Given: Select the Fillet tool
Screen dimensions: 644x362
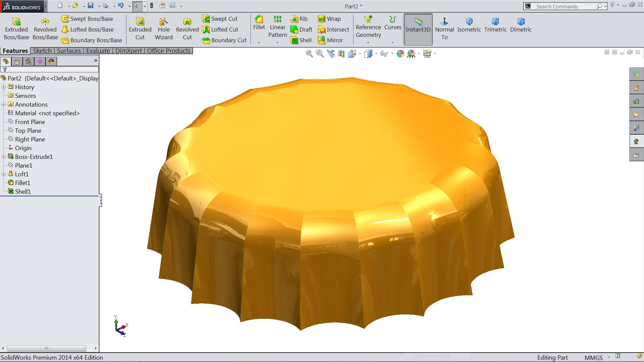Looking at the screenshot, I should (x=259, y=19).
